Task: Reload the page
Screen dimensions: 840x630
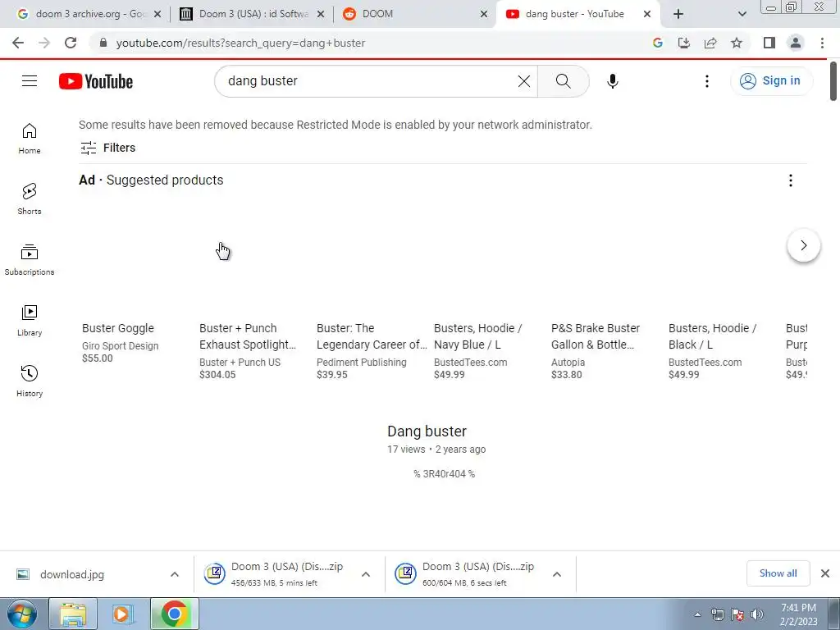Action: point(71,43)
